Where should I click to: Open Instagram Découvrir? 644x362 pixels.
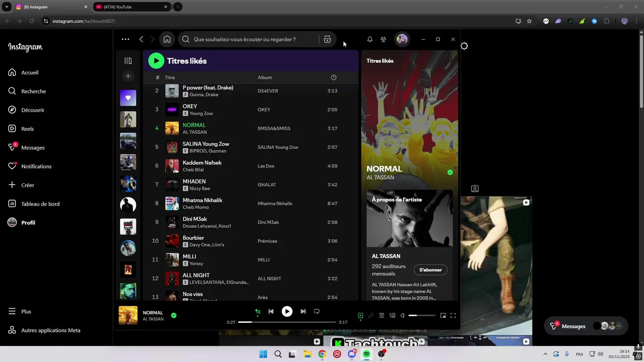tap(26, 110)
